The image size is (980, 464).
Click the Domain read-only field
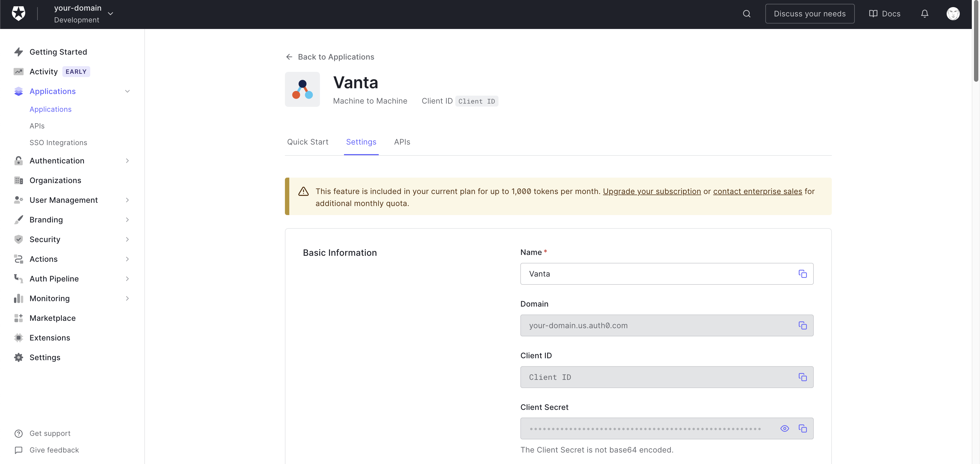[x=667, y=325]
